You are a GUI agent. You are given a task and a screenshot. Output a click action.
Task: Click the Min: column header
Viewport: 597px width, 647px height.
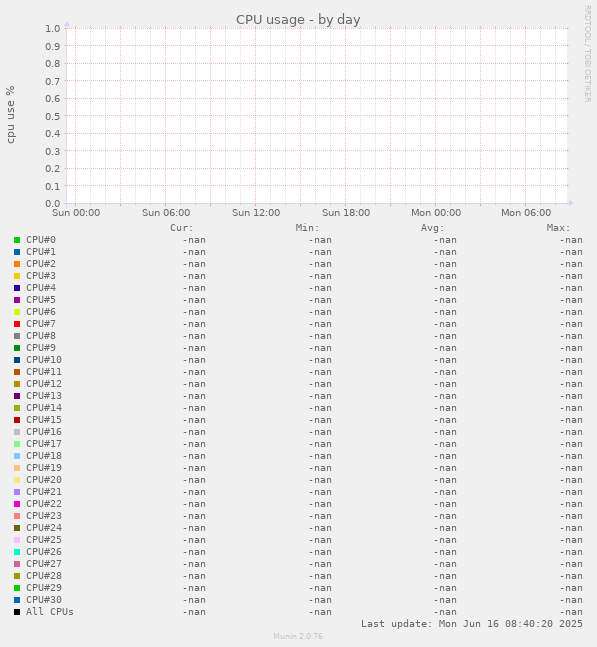[307, 228]
